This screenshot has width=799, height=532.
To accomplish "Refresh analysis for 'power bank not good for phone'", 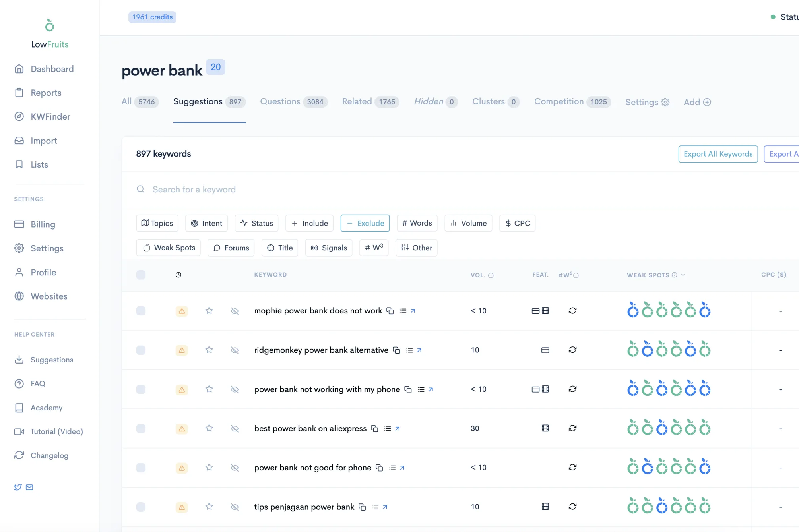I will [572, 467].
